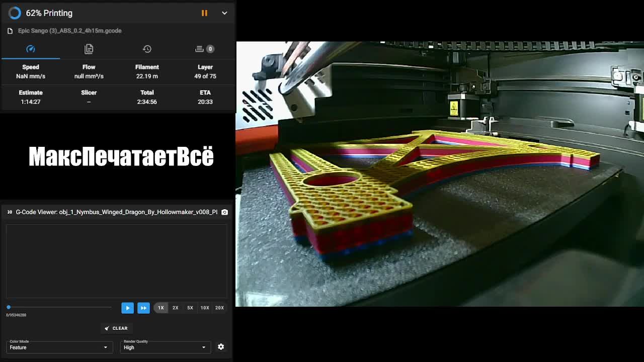Set playback speed to 1X
This screenshot has height=362, width=644.
160,308
